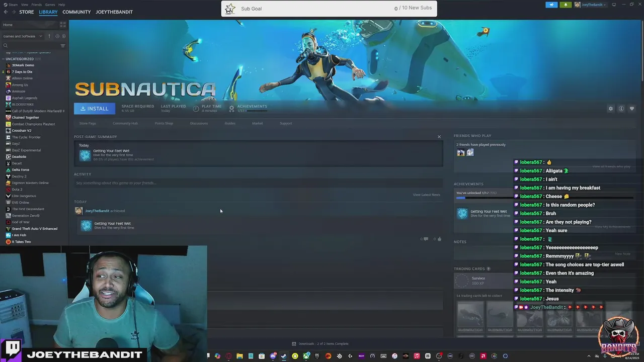This screenshot has height=362, width=644.
Task: Open the JOEYTHEBANDIT profile tab
Action: (114, 12)
